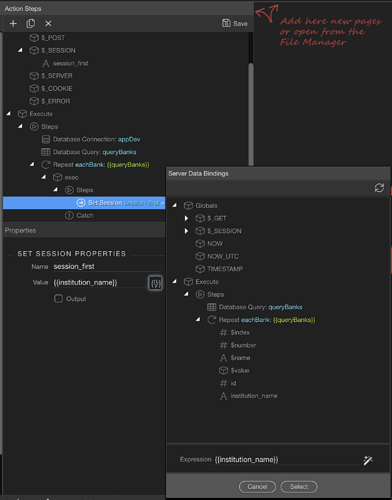The width and height of the screenshot is (392, 500).
Task: Click the $_COOKIE cube icon
Action: click(34, 88)
